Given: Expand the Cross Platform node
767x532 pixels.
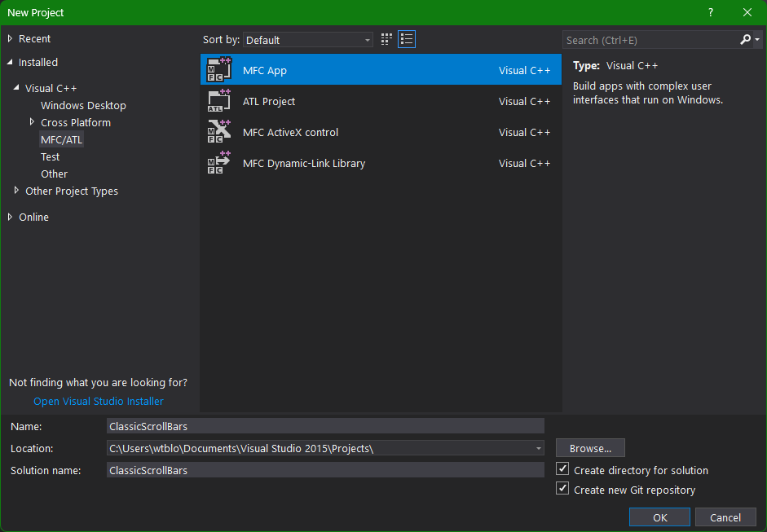Looking at the screenshot, I should click(32, 121).
